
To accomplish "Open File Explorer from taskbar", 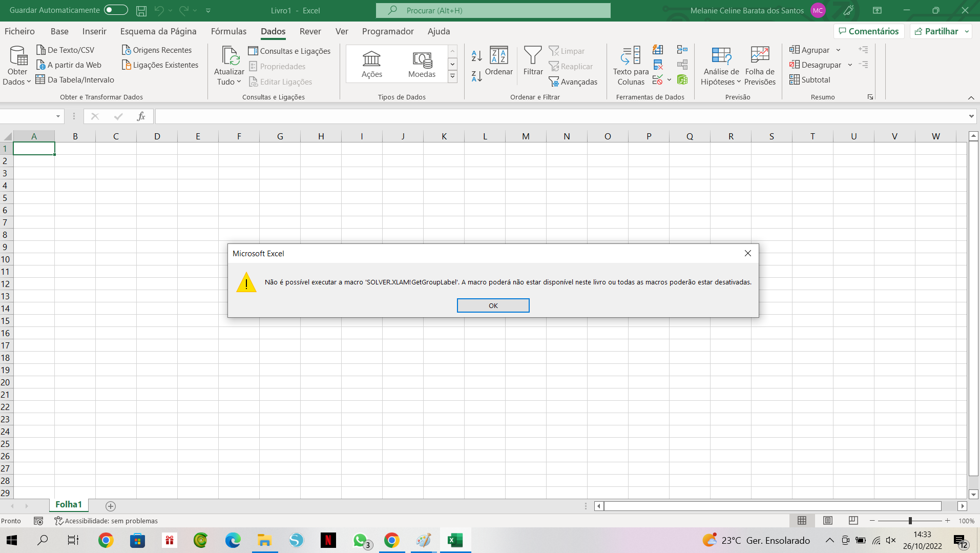I will click(x=264, y=540).
